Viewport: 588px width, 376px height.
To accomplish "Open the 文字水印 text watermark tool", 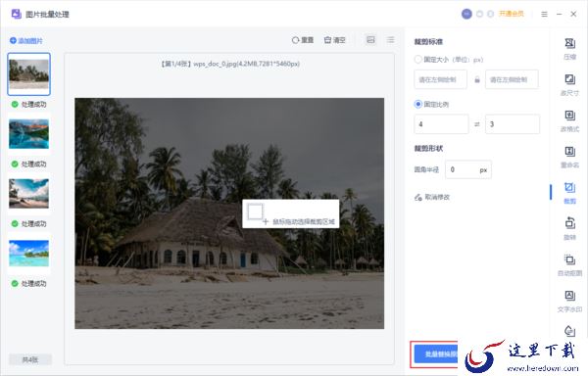I will coord(569,302).
